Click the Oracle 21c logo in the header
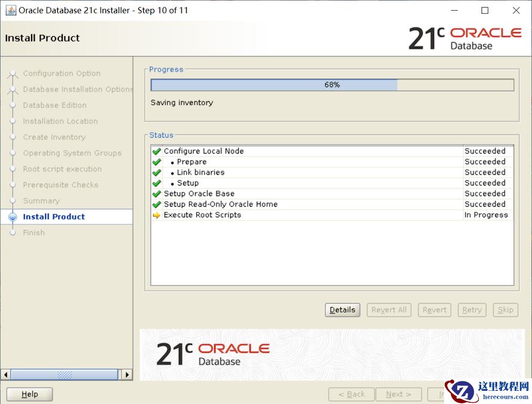This screenshot has width=532, height=404. [x=464, y=38]
